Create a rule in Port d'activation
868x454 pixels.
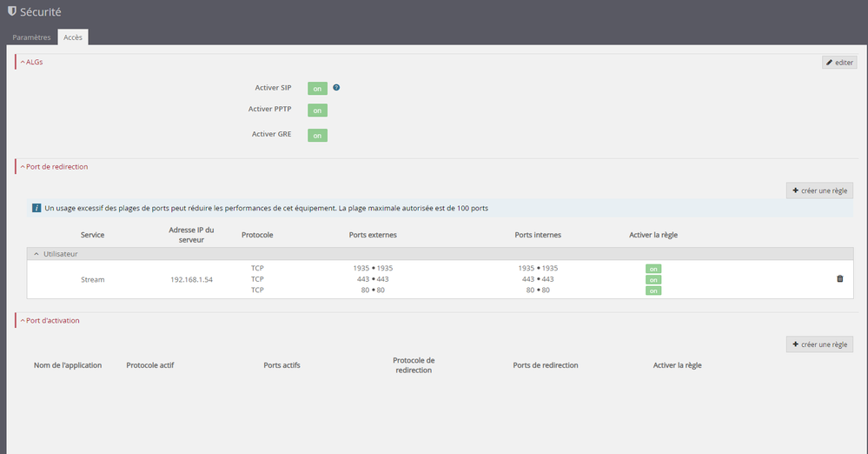click(x=819, y=344)
